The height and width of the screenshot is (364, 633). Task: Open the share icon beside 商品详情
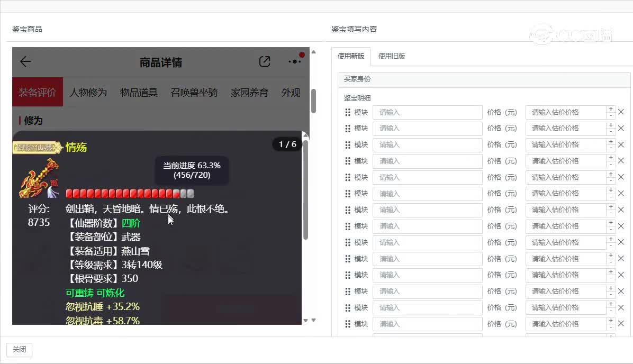coord(265,62)
